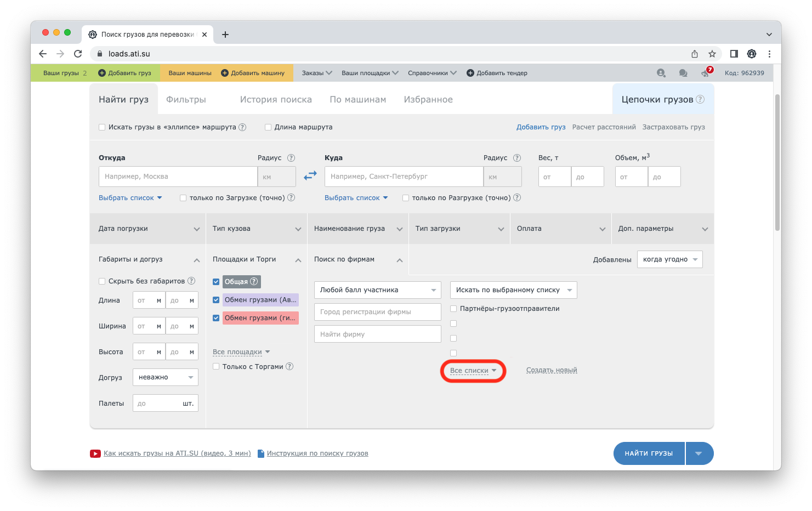
Task: Enable Искать грузы в эллипсе маршрута checkbox
Action: (102, 127)
